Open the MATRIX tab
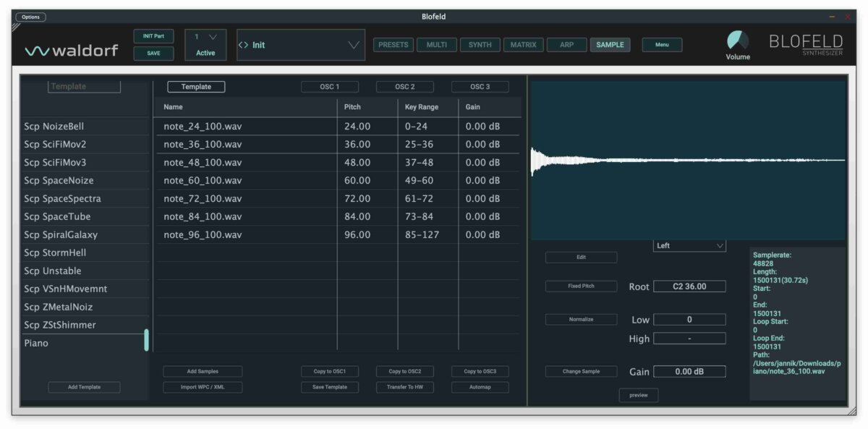 pos(523,44)
